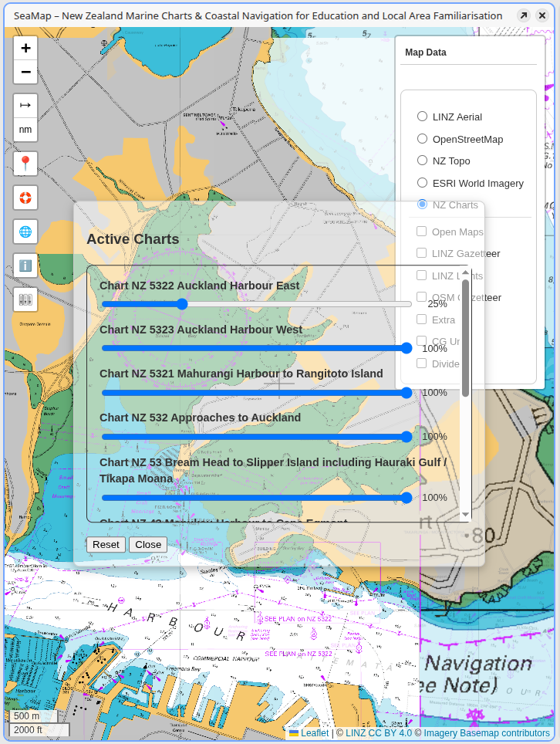This screenshot has height=744, width=560.
Task: Pop out the SeaMap window with the arrow icon
Action: tap(524, 15)
